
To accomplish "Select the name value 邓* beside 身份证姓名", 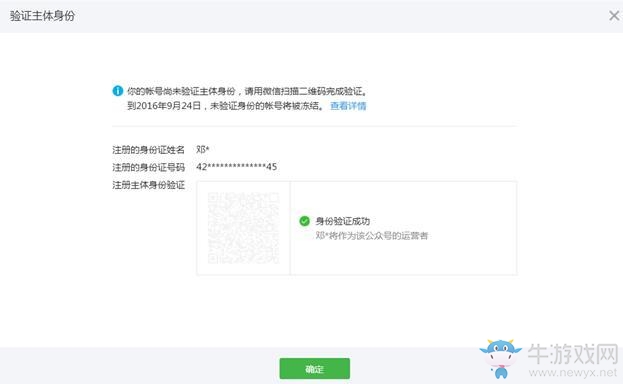I will click(x=202, y=149).
